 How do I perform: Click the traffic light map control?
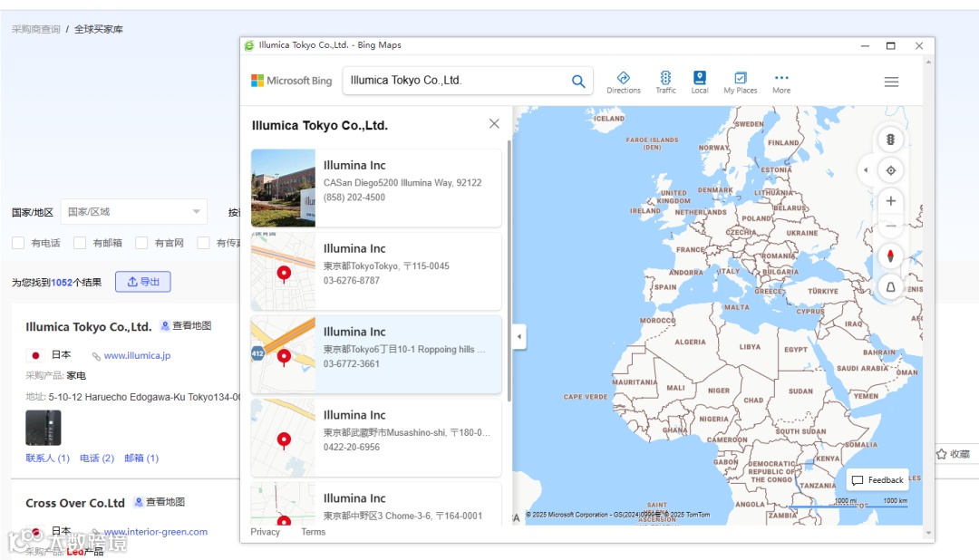coord(890,140)
